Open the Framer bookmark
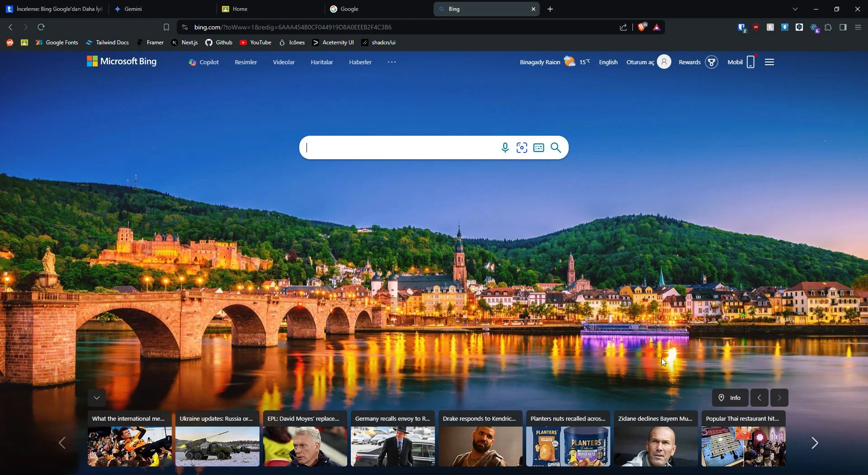 [151, 43]
